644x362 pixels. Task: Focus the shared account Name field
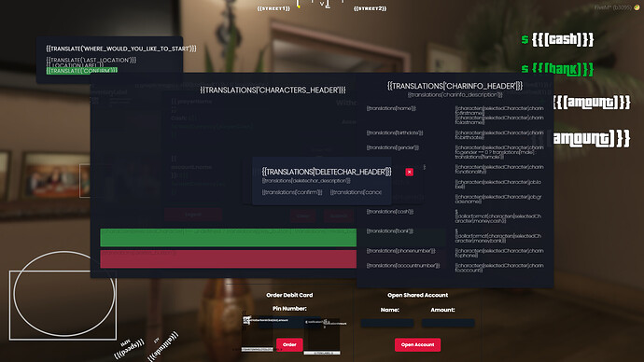(x=387, y=323)
